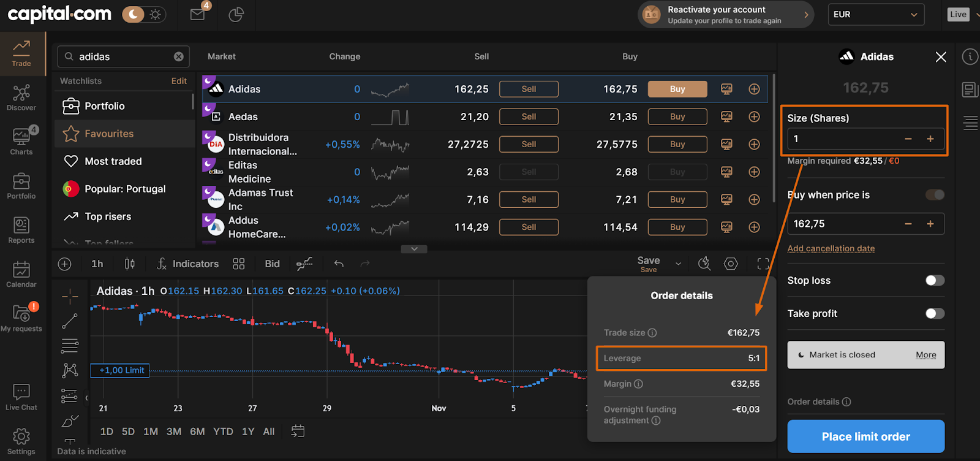Select the trend line drawing tool
The height and width of the screenshot is (461, 980).
(70, 321)
